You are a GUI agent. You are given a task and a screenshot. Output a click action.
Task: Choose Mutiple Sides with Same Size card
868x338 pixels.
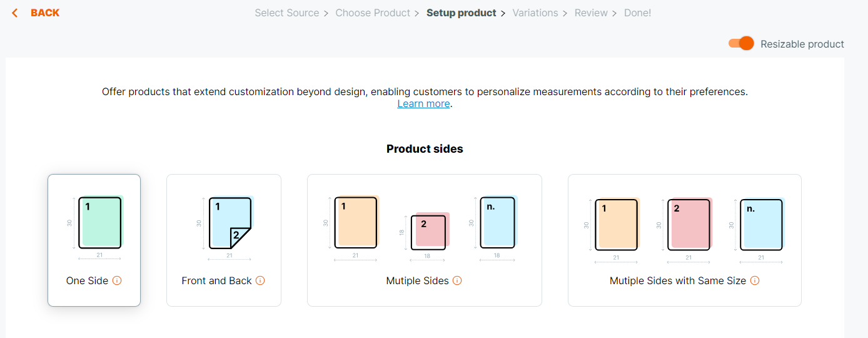(x=685, y=240)
